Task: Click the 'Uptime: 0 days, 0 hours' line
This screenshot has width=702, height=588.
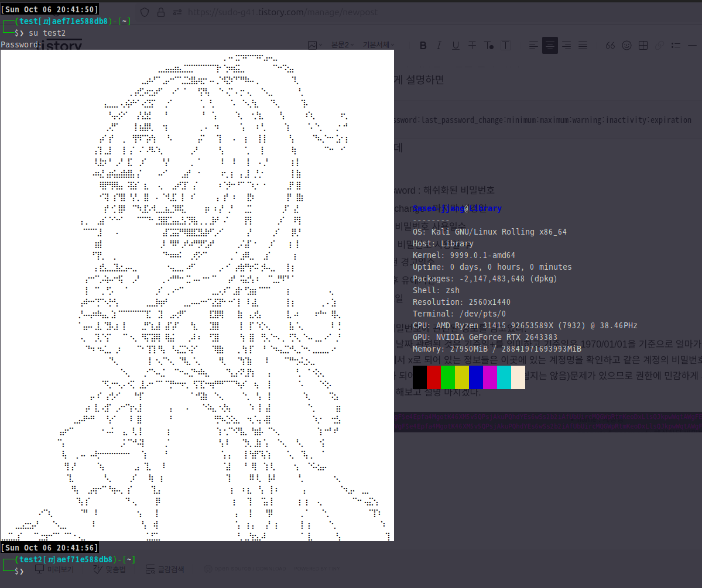Action: pos(492,267)
